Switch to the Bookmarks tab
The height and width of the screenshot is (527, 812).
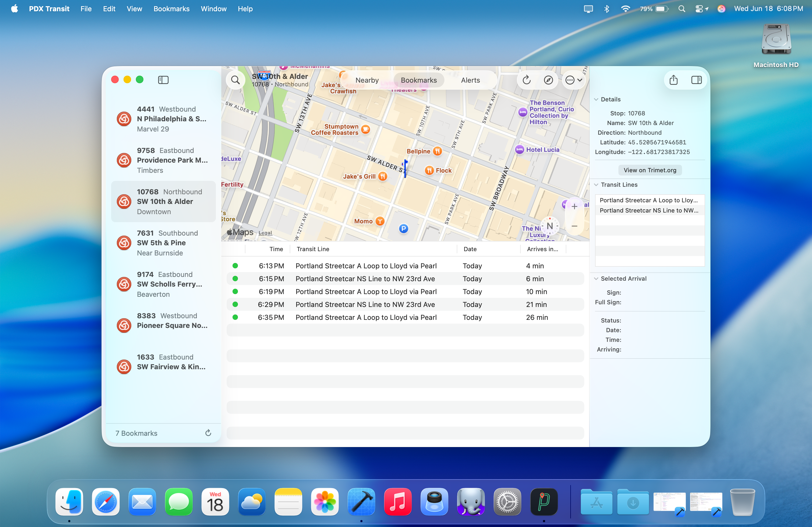click(419, 80)
